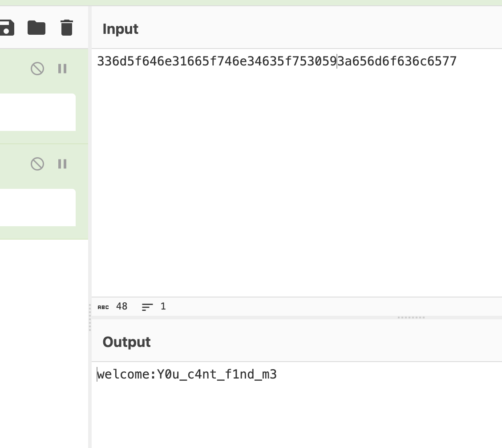Click the Output pane title

tap(126, 342)
